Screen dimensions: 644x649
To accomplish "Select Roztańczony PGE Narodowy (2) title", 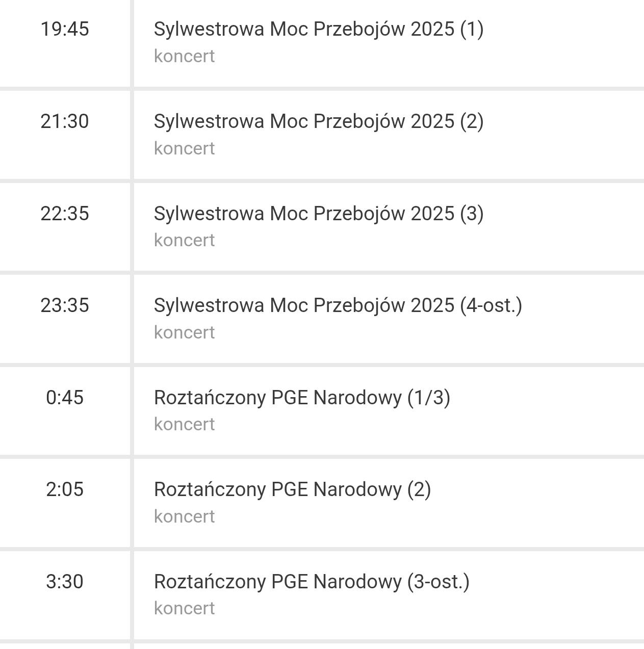I will [x=292, y=489].
